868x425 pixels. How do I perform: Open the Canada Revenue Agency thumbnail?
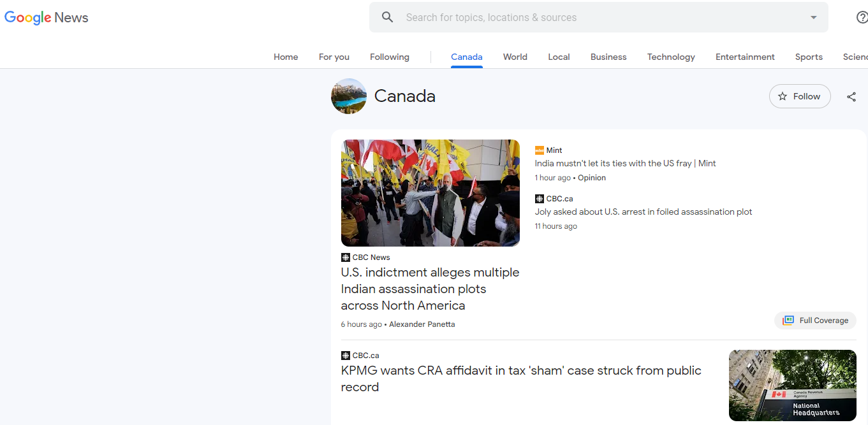(x=793, y=385)
